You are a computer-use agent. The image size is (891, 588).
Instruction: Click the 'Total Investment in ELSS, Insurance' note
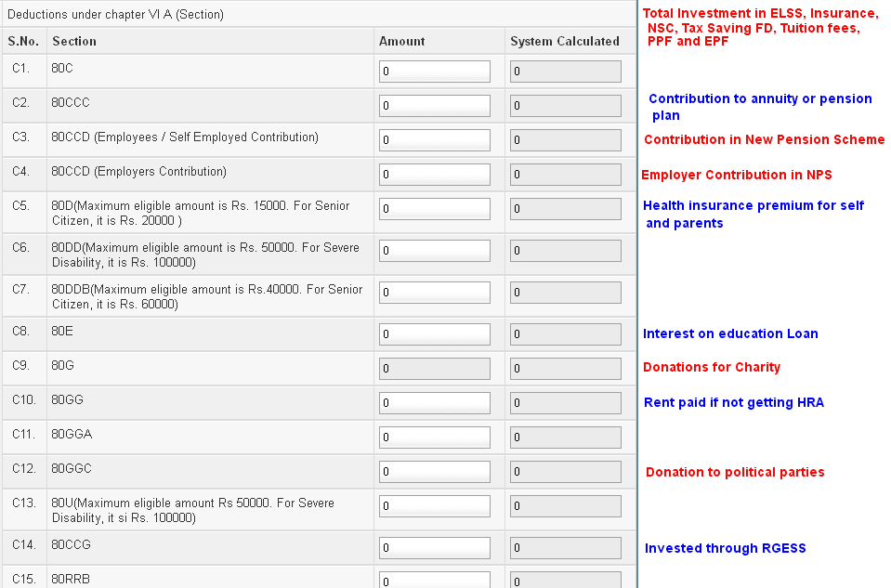(761, 27)
